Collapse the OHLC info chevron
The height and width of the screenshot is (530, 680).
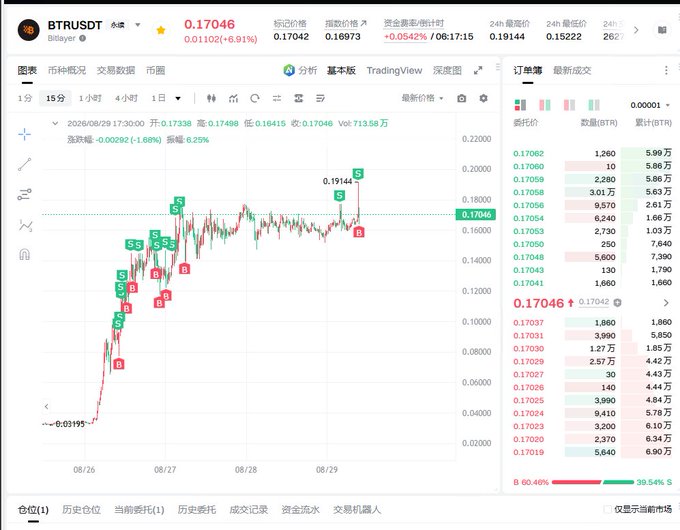55,124
